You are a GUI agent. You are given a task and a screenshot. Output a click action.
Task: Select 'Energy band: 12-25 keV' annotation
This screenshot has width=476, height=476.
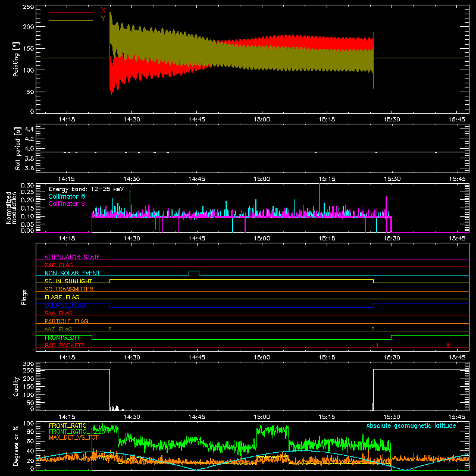pyautogui.click(x=86, y=189)
